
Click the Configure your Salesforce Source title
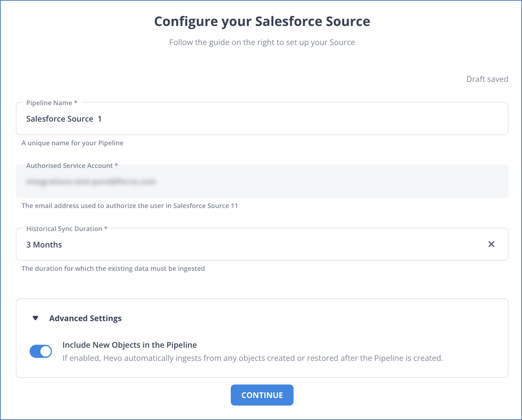[x=262, y=22]
